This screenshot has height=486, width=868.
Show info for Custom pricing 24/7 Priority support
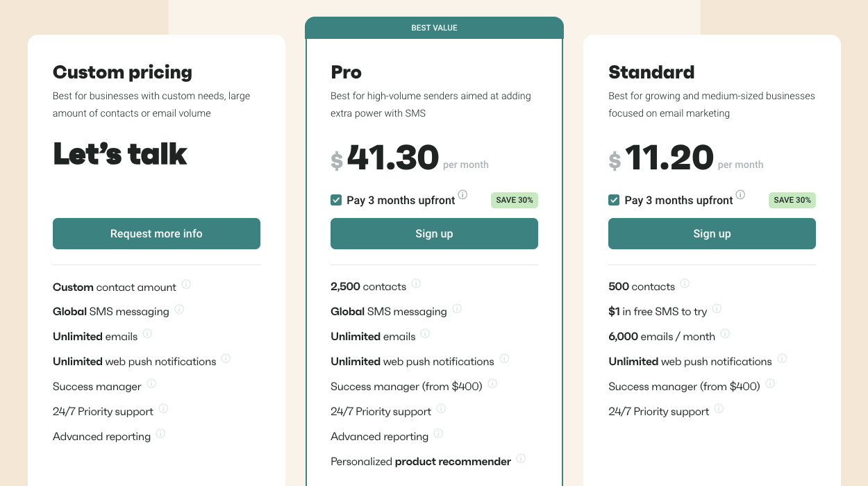pos(163,408)
